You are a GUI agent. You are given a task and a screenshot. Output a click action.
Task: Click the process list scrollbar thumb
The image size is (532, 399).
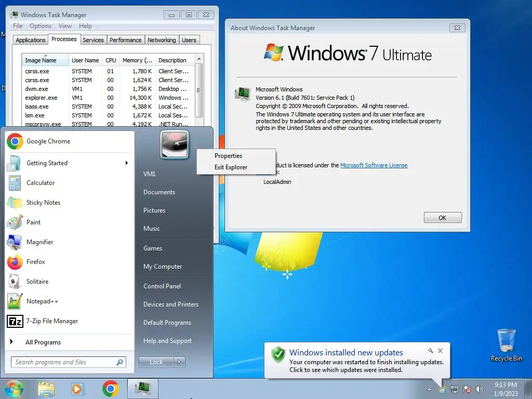point(199,90)
